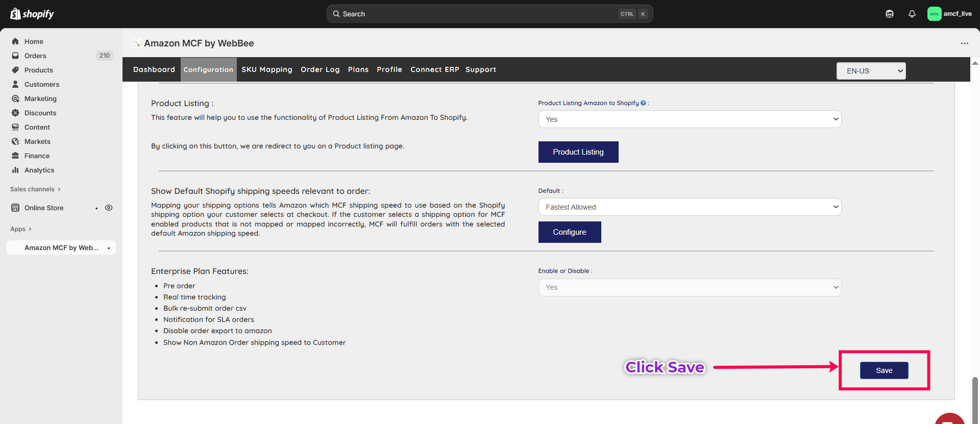Open the three-dots app menu
Image resolution: width=980 pixels, height=424 pixels.
pyautogui.click(x=964, y=43)
